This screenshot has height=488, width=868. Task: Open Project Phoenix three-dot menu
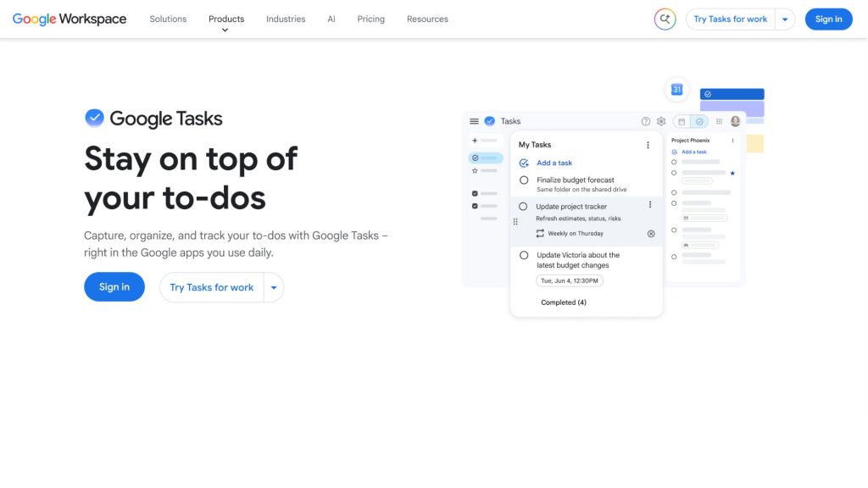pyautogui.click(x=732, y=141)
